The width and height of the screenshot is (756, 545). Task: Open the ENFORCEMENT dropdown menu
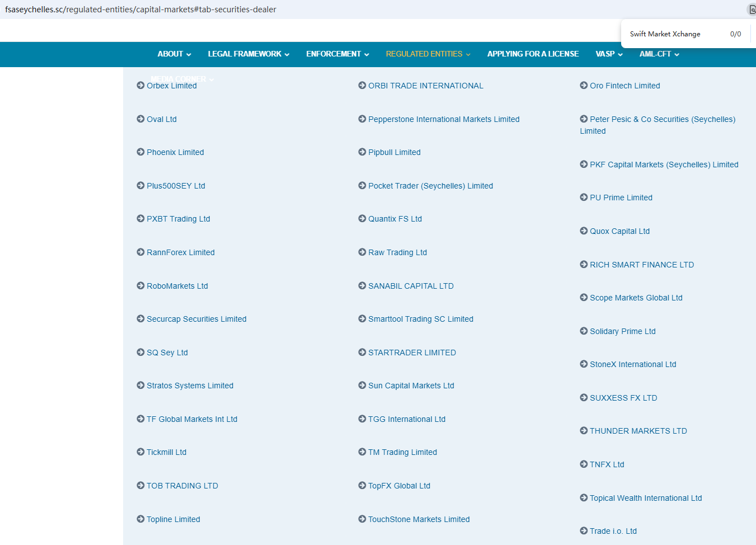[x=337, y=54]
